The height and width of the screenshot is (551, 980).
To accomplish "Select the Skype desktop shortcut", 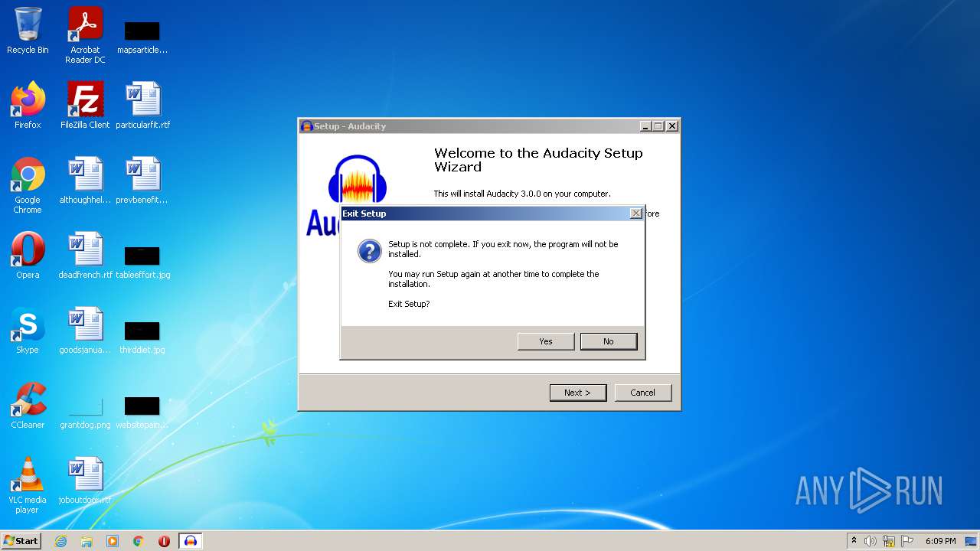I will click(28, 331).
